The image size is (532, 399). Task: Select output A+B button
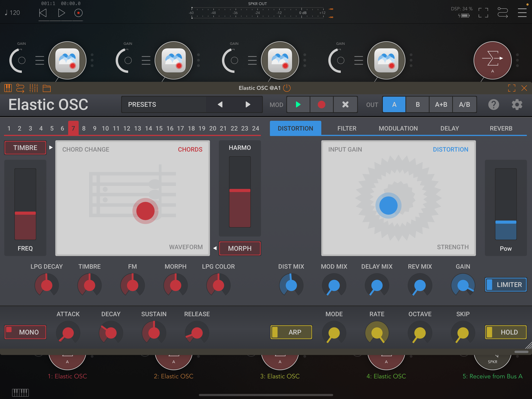click(x=441, y=104)
